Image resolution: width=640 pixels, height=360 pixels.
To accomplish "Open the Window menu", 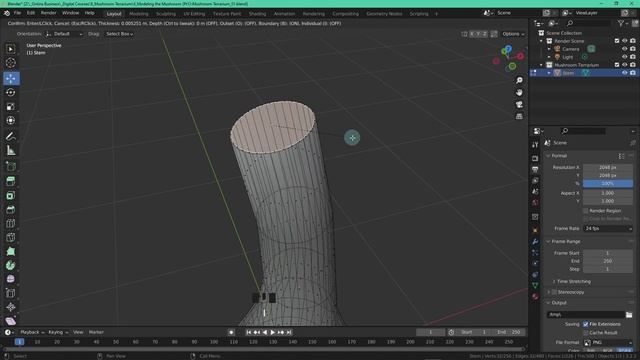I will [71, 13].
